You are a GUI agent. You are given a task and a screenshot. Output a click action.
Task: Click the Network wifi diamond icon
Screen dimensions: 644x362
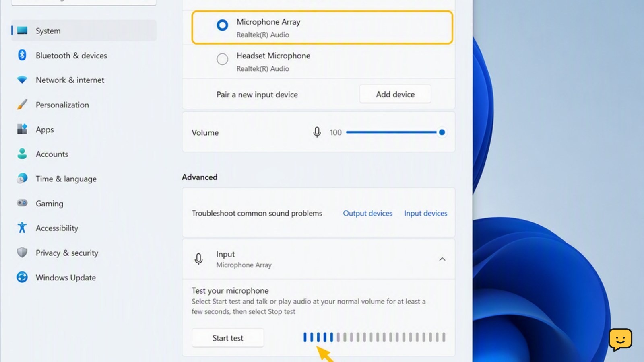(22, 80)
